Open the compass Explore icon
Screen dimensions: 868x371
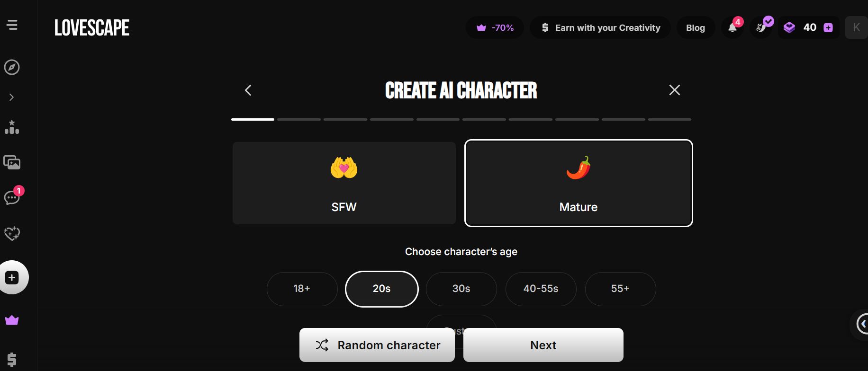(x=12, y=67)
